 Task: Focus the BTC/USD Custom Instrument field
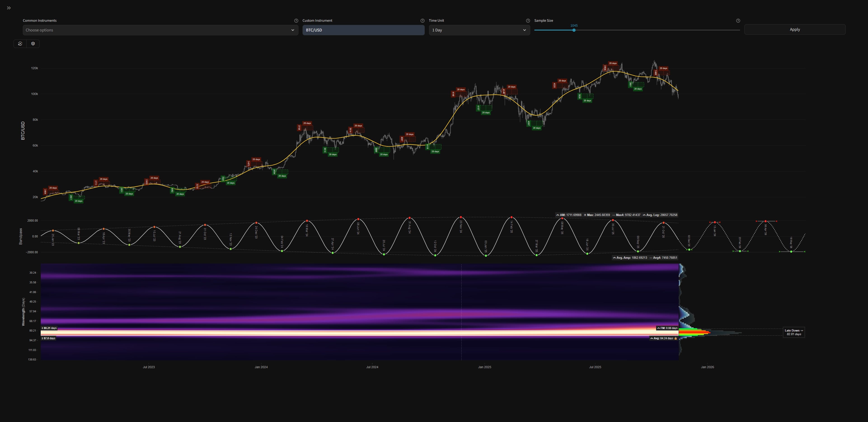click(363, 30)
